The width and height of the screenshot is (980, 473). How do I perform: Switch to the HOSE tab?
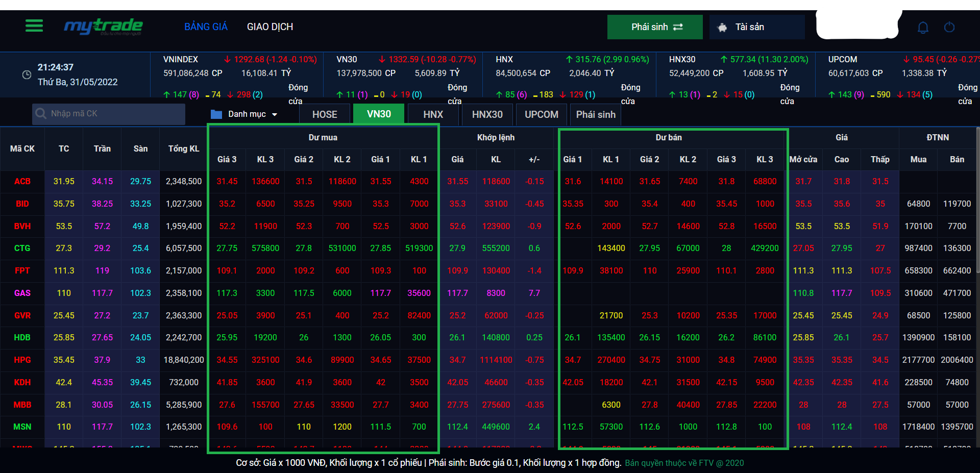point(325,114)
